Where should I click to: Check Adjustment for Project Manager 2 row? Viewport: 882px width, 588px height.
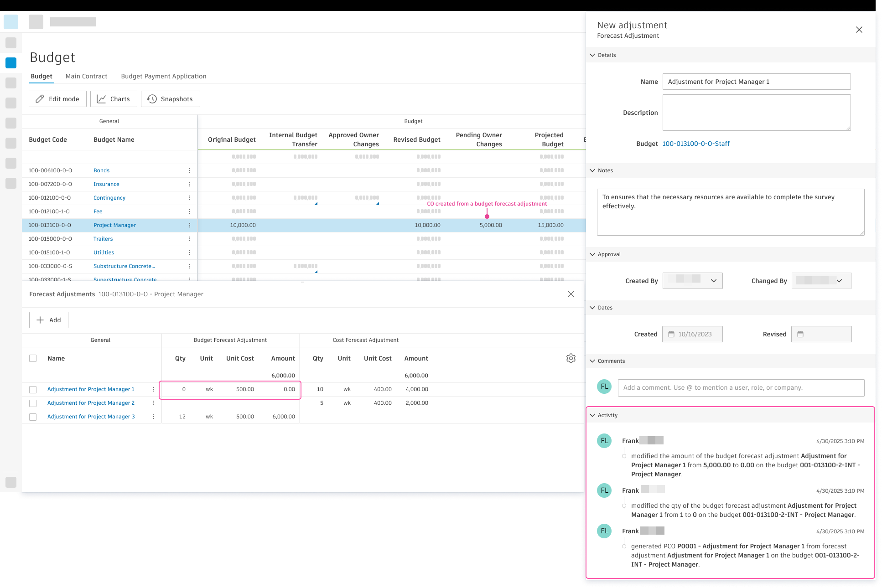click(x=33, y=403)
